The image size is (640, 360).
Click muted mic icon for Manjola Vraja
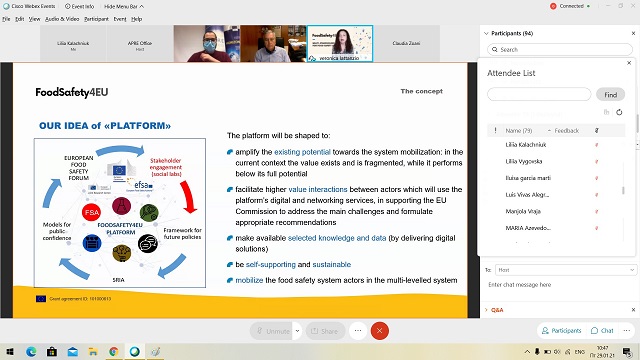(x=597, y=212)
